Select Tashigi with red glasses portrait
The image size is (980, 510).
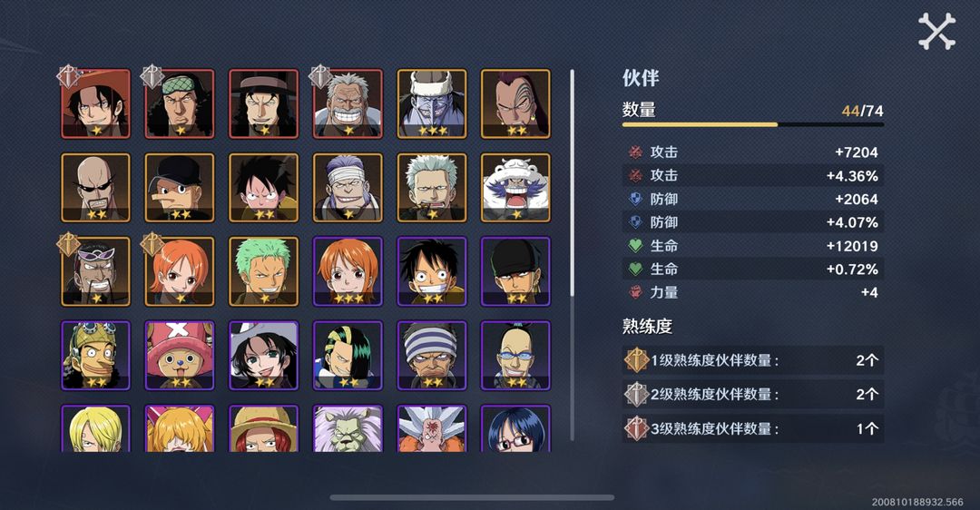click(515, 428)
